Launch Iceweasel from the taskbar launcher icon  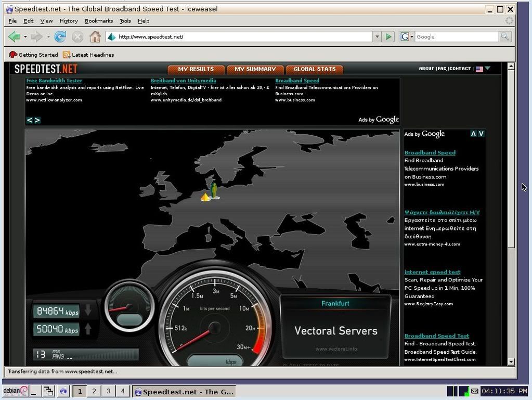63,391
